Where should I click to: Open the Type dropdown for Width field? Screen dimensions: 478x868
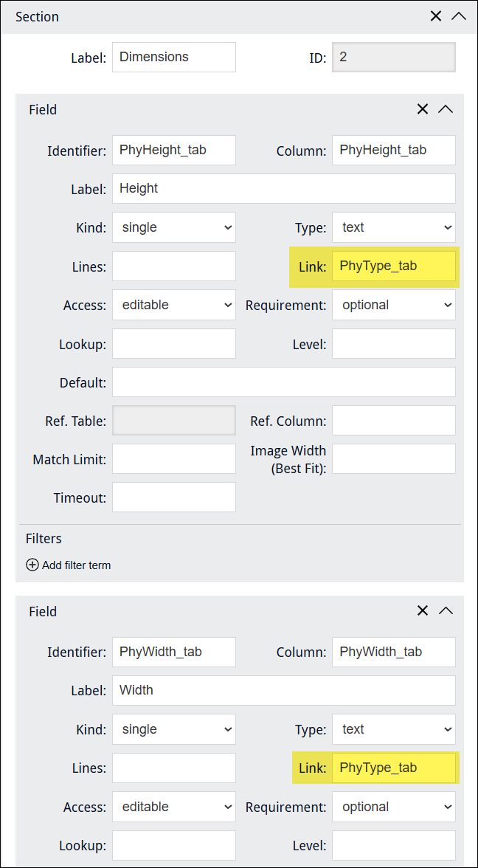click(394, 729)
